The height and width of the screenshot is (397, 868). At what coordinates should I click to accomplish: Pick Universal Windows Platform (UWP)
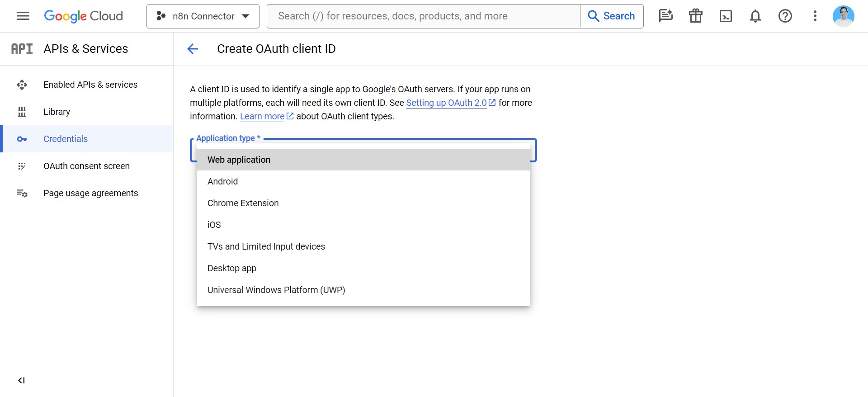pyautogui.click(x=363, y=290)
